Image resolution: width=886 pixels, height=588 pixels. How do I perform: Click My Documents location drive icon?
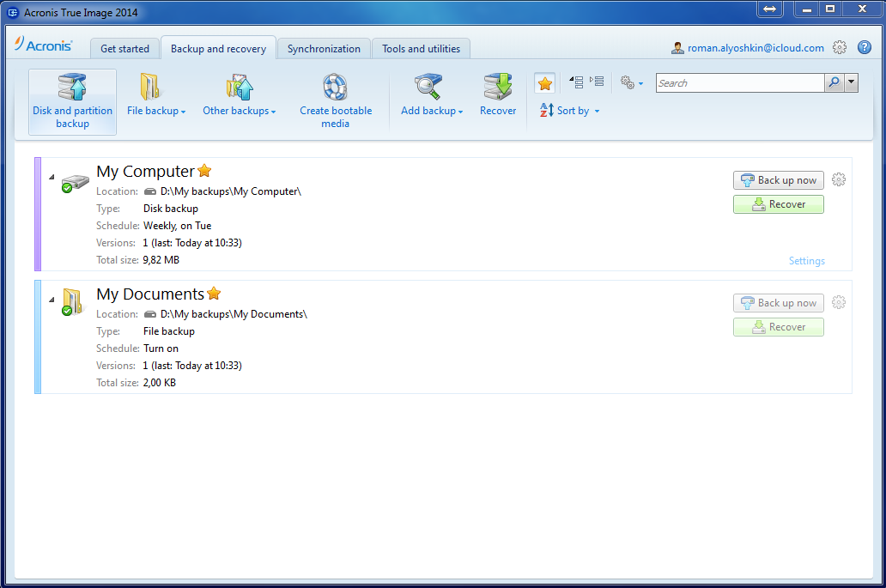(150, 314)
